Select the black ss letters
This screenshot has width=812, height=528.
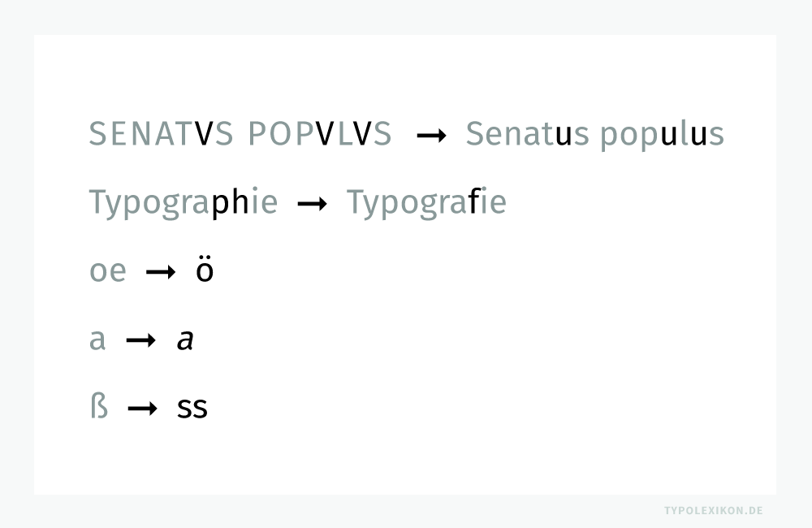click(x=192, y=409)
